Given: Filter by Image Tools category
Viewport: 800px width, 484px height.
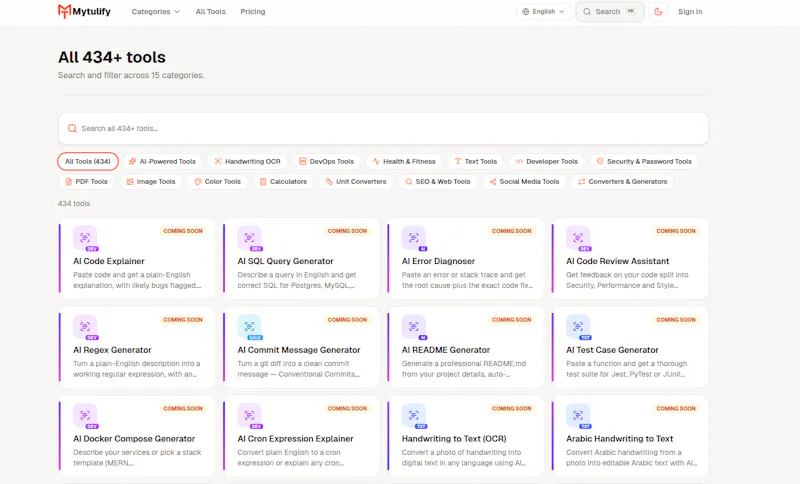Looking at the screenshot, I should click(151, 182).
